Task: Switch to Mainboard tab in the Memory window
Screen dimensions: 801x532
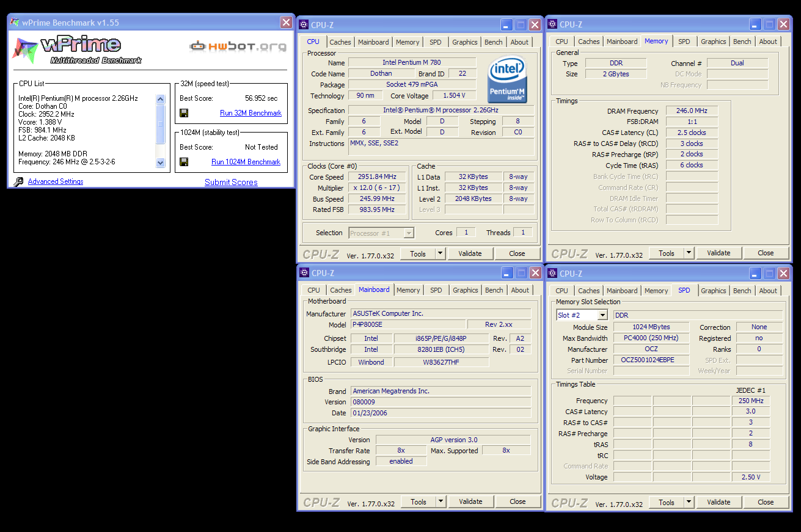Action: point(622,42)
